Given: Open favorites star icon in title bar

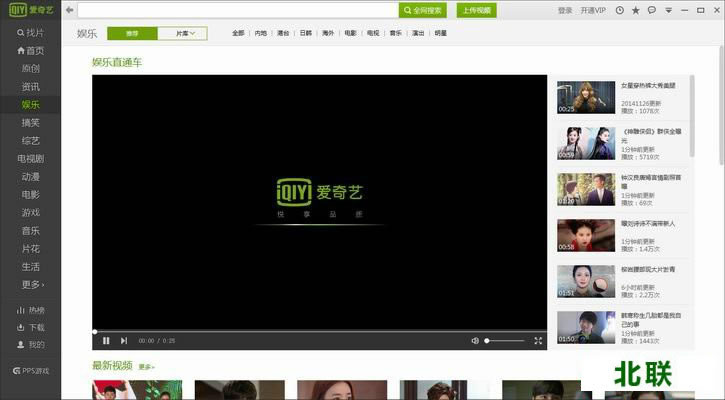Looking at the screenshot, I should 636,10.
